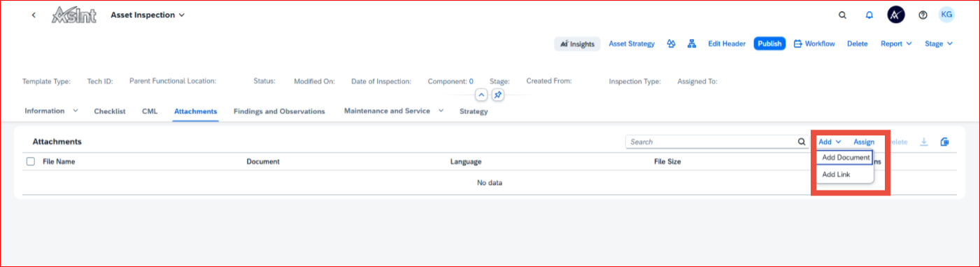This screenshot has width=980, height=267.
Task: Select the Attachments tab
Action: point(196,111)
